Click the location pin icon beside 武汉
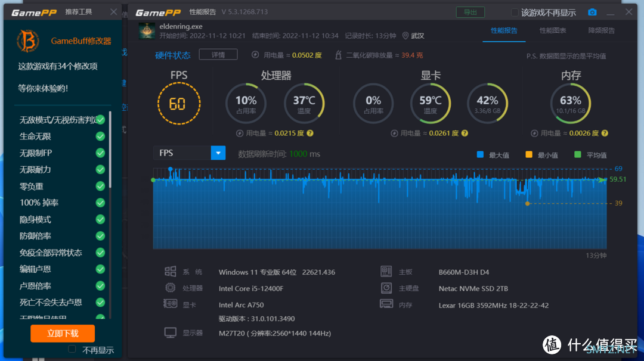Image resolution: width=644 pixels, height=361 pixels. pyautogui.click(x=405, y=36)
